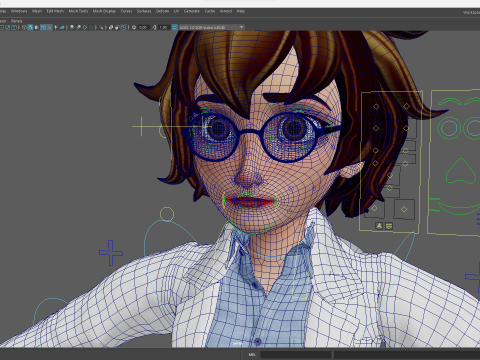Open the viewport Panels menu
The height and width of the screenshot is (360, 480).
(17, 21)
